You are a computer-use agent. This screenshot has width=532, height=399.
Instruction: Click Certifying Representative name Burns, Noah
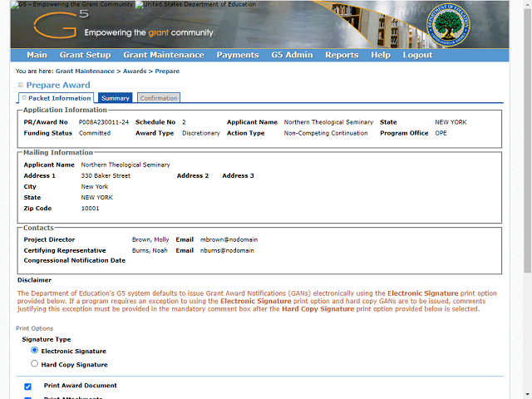(x=150, y=250)
